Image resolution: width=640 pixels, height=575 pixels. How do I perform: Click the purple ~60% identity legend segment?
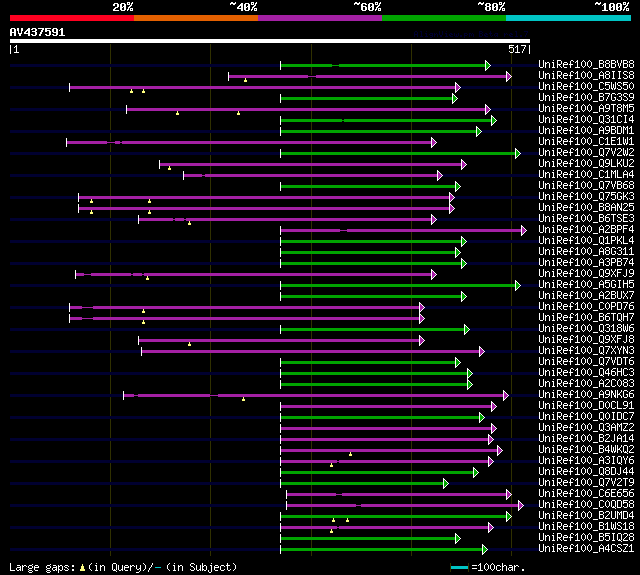320,18
